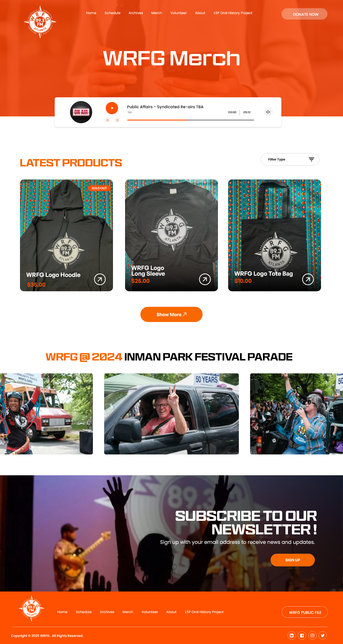Viewport: 343px width, 644px height.
Task: Open Schedule in the top navigation
Action: (x=112, y=13)
